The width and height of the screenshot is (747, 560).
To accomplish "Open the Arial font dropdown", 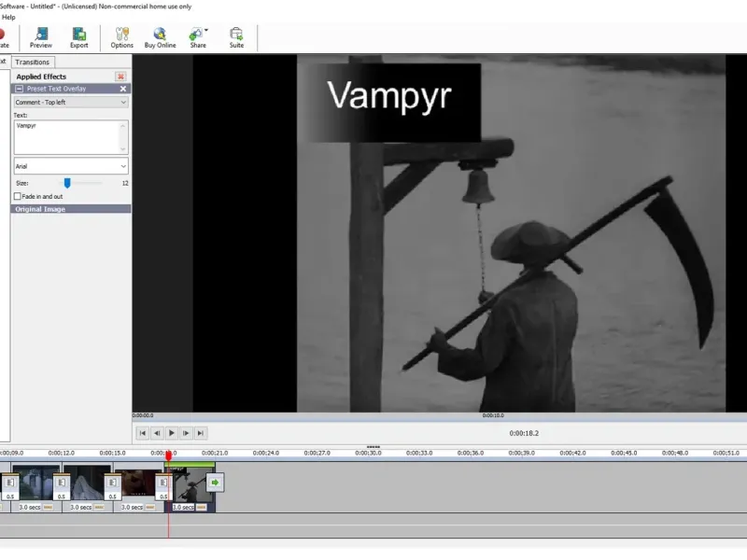I will pyautogui.click(x=71, y=166).
